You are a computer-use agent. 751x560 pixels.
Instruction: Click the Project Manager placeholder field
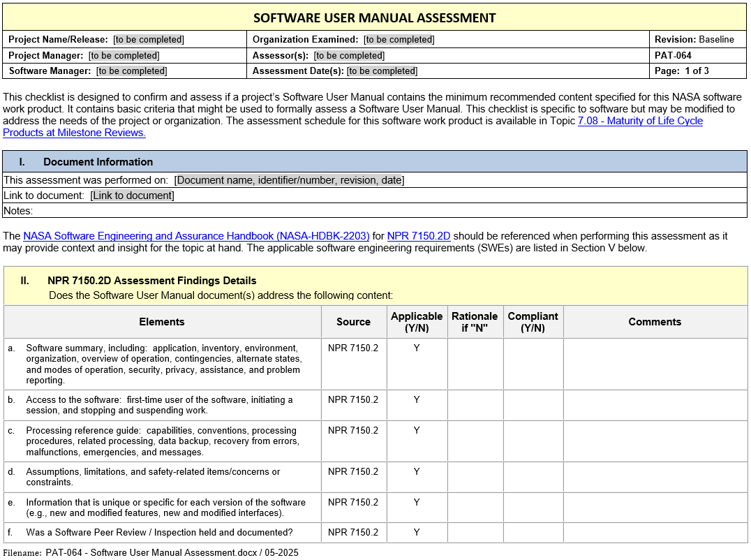(124, 56)
